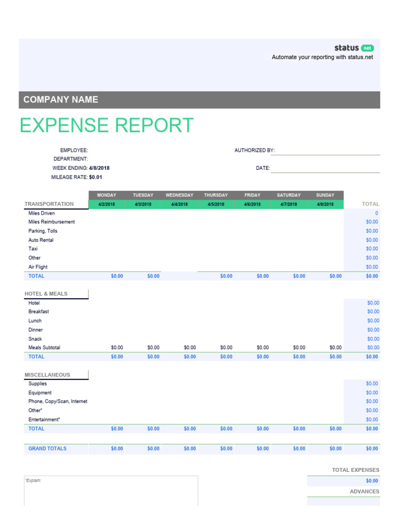Open the Automate your reporting with status.net link
The height and width of the screenshot is (532, 399).
(x=322, y=57)
